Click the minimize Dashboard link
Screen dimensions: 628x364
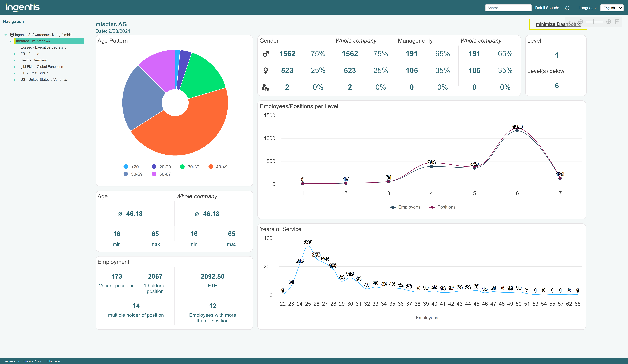coord(558,24)
